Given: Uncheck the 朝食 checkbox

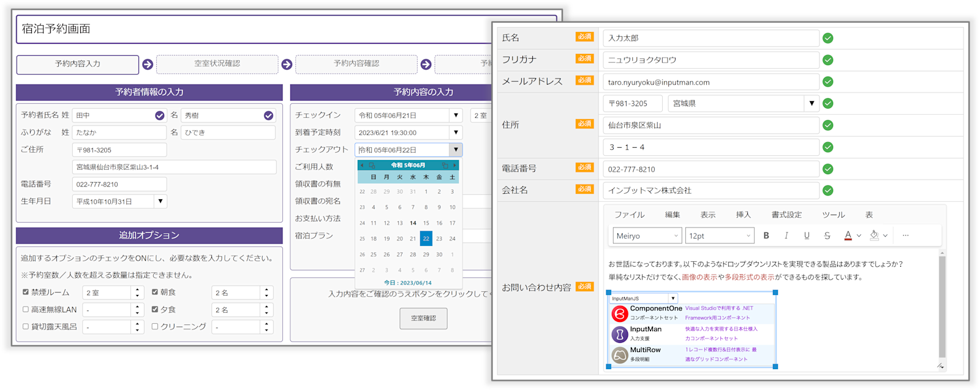Looking at the screenshot, I should [154, 292].
